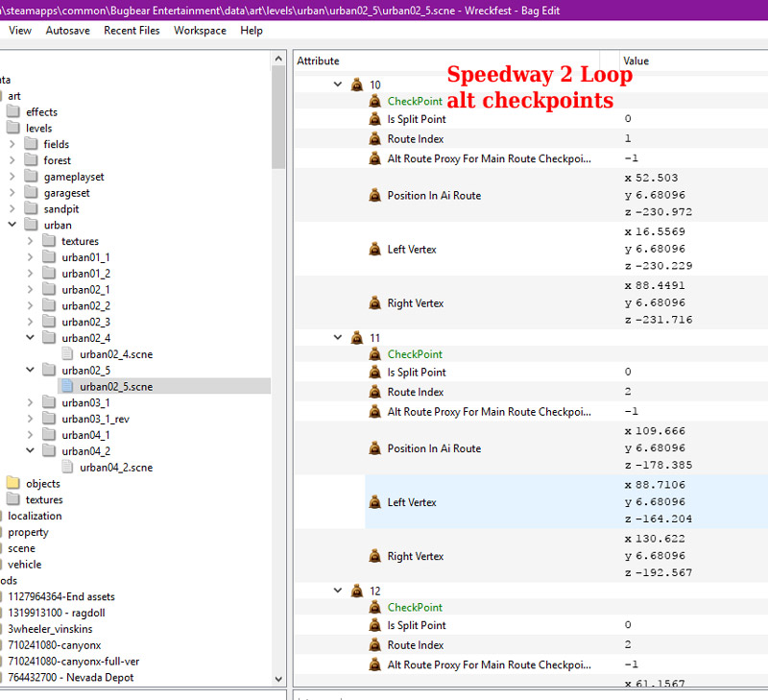Select the 764432700 - Nevada Depot mod
This screenshot has height=700, width=768.
(70, 678)
